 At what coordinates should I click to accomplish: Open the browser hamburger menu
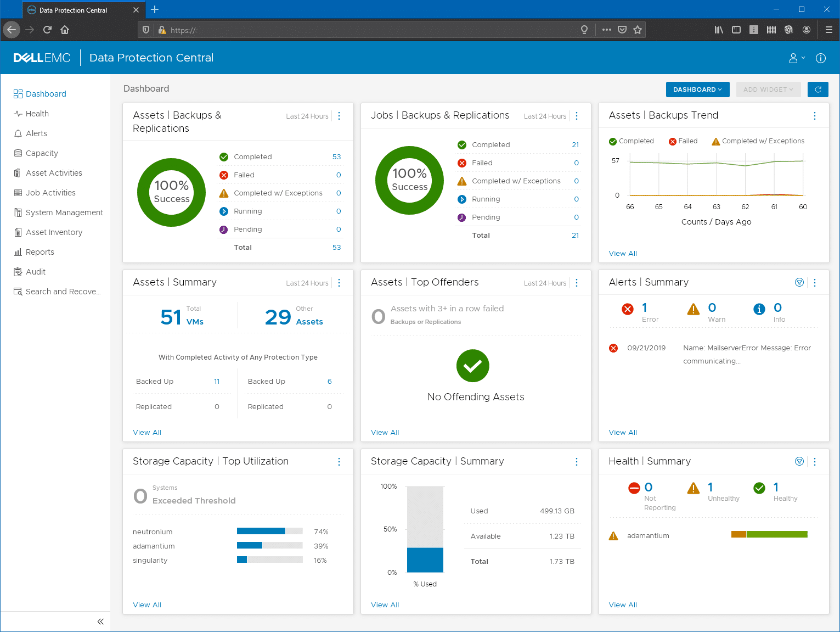(x=829, y=30)
